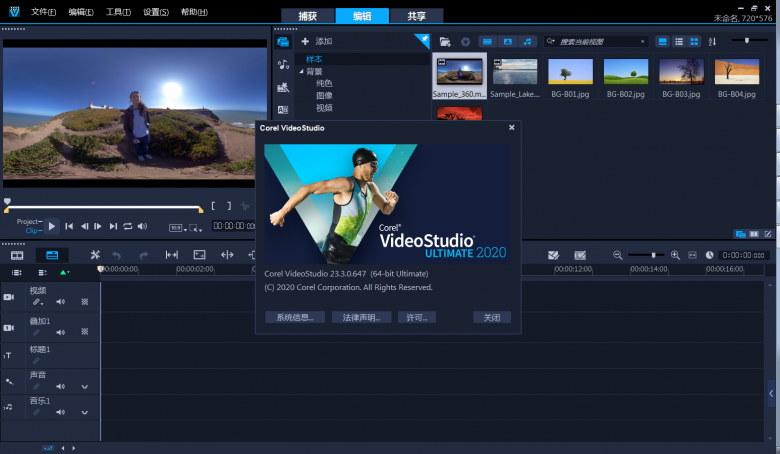Collapse the 背景 tree node
780x454 pixels.
tap(301, 72)
